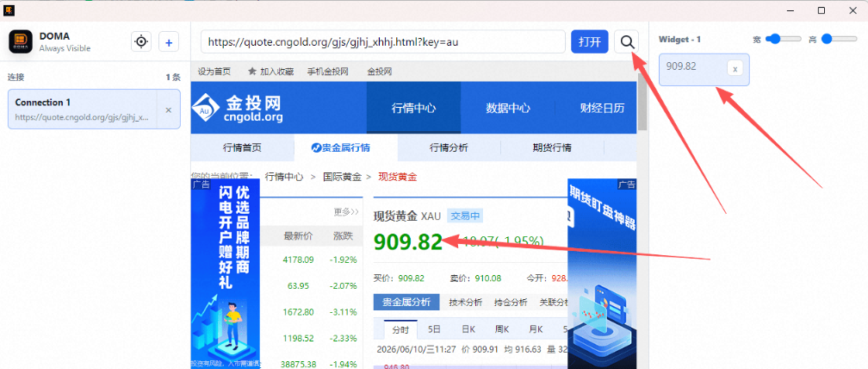This screenshot has height=369, width=868.
Task: Switch to 期货行情 sub tab
Action: coord(552,148)
